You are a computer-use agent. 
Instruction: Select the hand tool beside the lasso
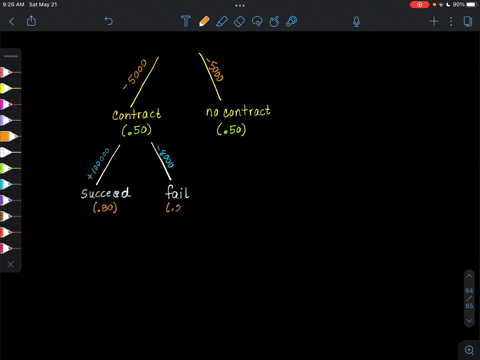point(274,21)
